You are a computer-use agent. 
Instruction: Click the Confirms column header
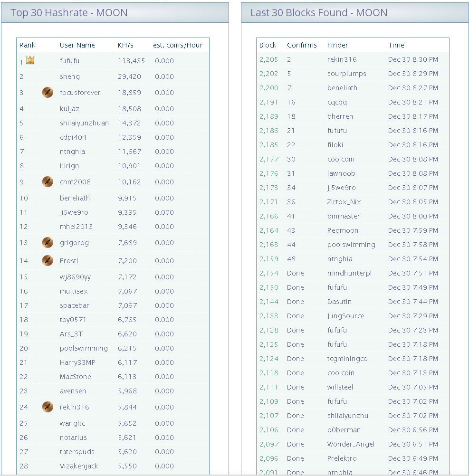302,45
